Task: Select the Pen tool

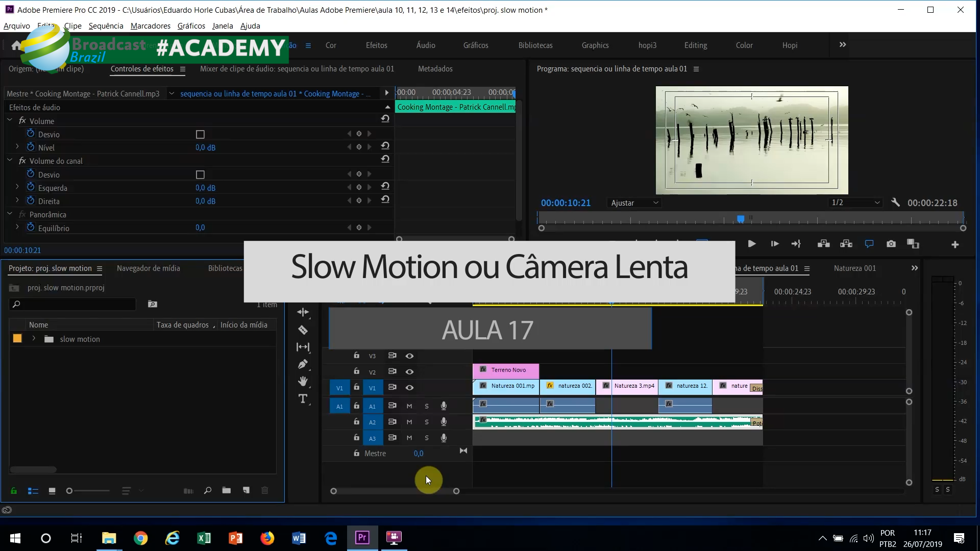Action: pyautogui.click(x=303, y=364)
